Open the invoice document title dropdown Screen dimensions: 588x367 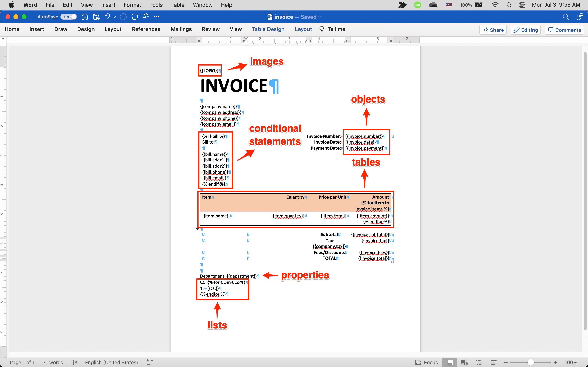(320, 17)
